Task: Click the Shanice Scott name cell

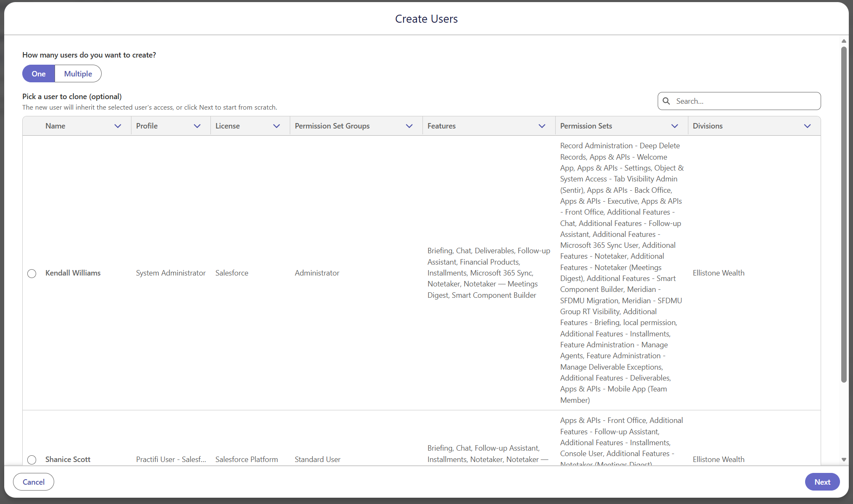Action: tap(68, 459)
